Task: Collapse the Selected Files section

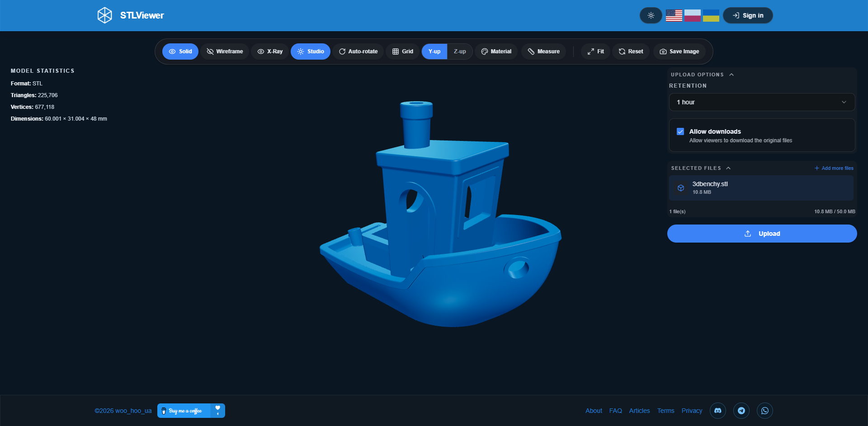Action: point(701,168)
